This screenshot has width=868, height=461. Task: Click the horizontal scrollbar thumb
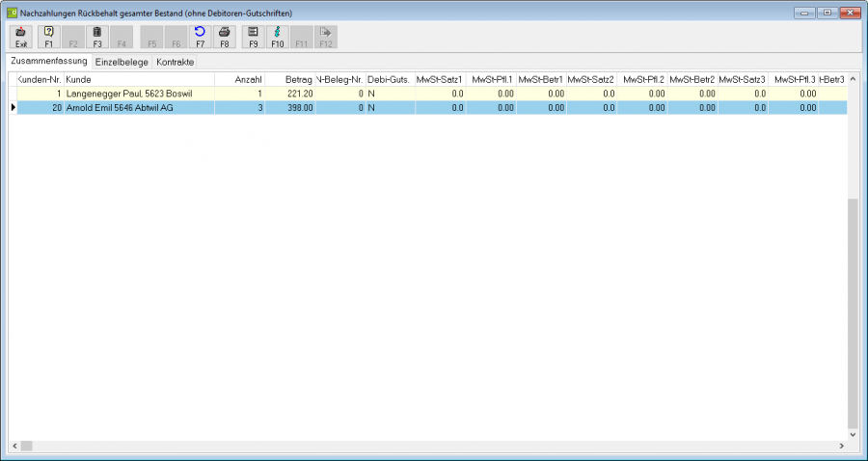[27, 446]
